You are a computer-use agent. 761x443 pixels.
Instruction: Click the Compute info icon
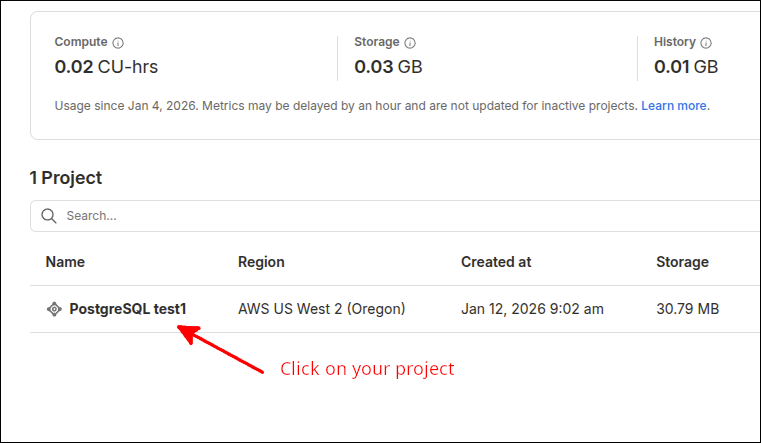pyautogui.click(x=118, y=43)
